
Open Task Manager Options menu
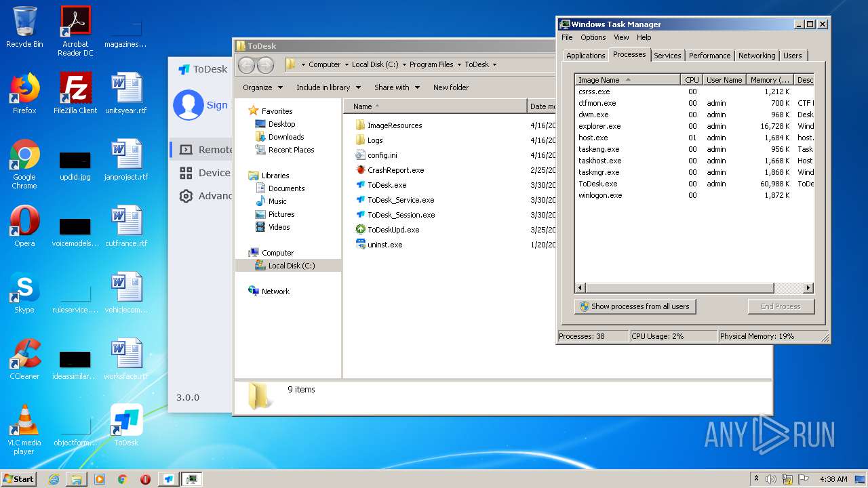click(x=593, y=38)
